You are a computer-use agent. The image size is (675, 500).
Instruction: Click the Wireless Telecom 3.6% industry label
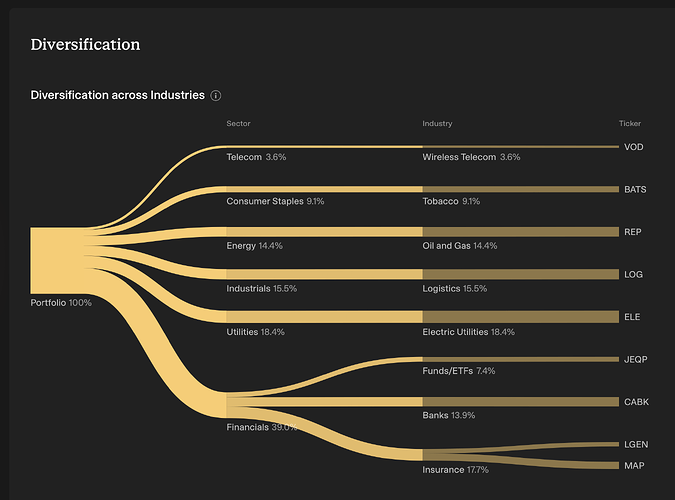tap(471, 157)
